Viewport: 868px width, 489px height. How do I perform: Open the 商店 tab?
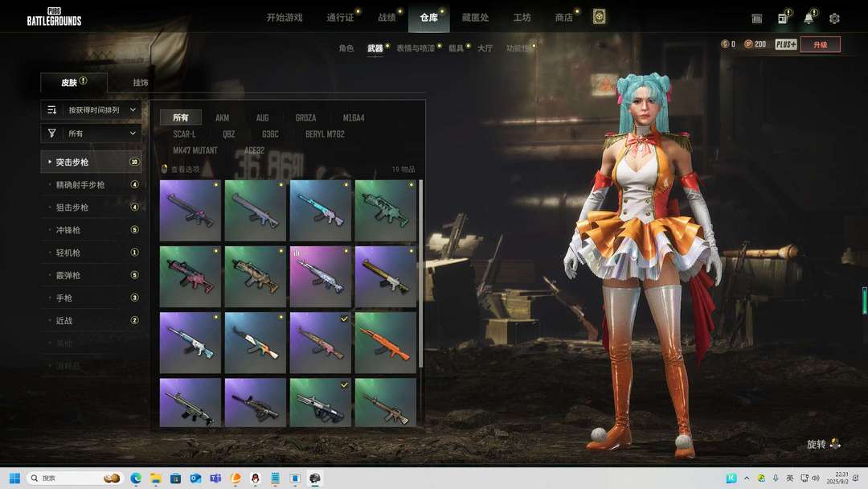click(563, 18)
